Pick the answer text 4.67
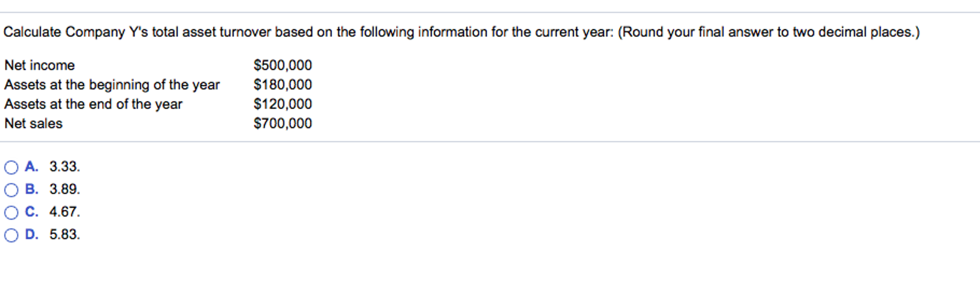 coord(65,212)
